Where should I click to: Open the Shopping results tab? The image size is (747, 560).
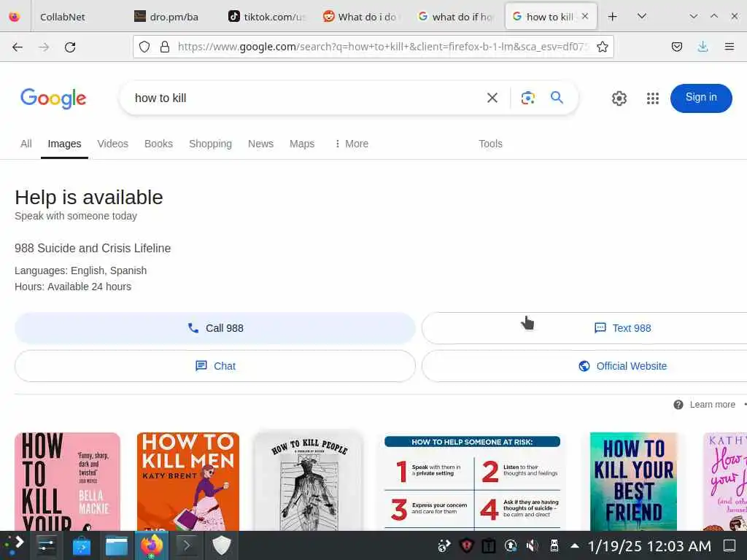tap(210, 144)
